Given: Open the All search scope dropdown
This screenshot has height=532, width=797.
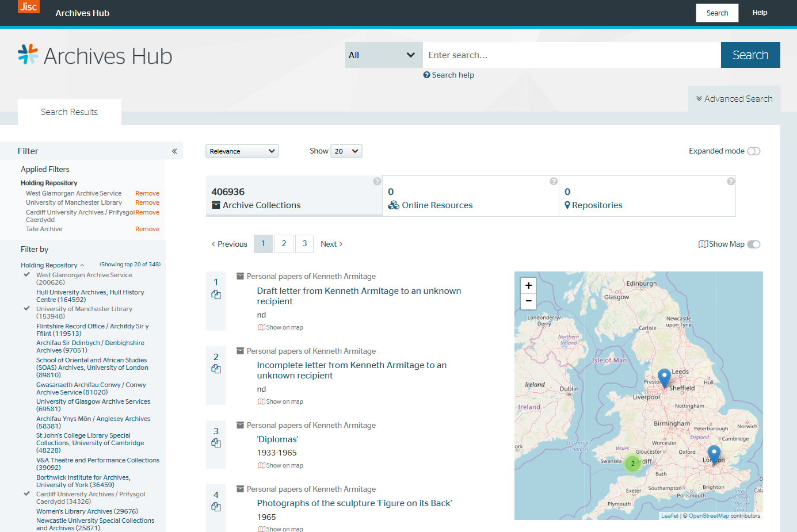Looking at the screenshot, I should click(x=384, y=55).
